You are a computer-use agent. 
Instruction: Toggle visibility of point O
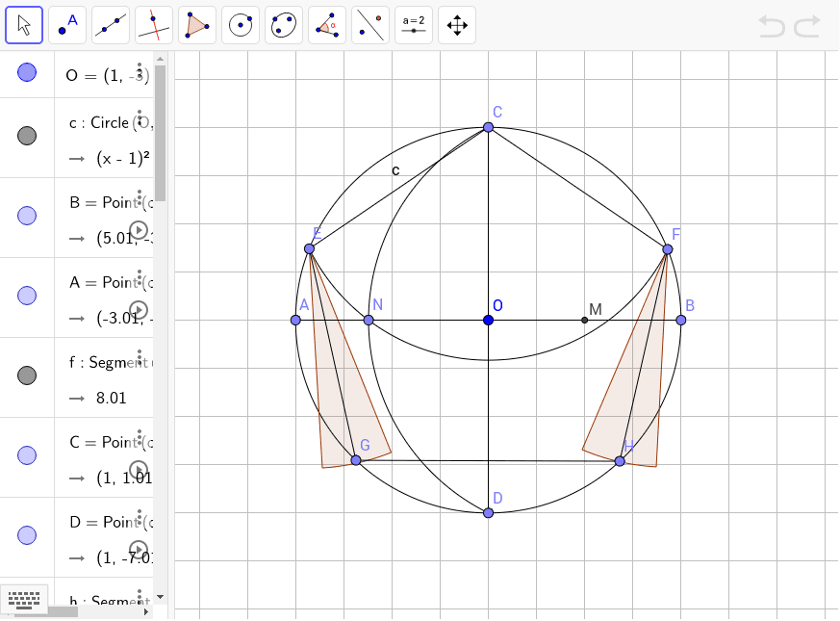[27, 72]
